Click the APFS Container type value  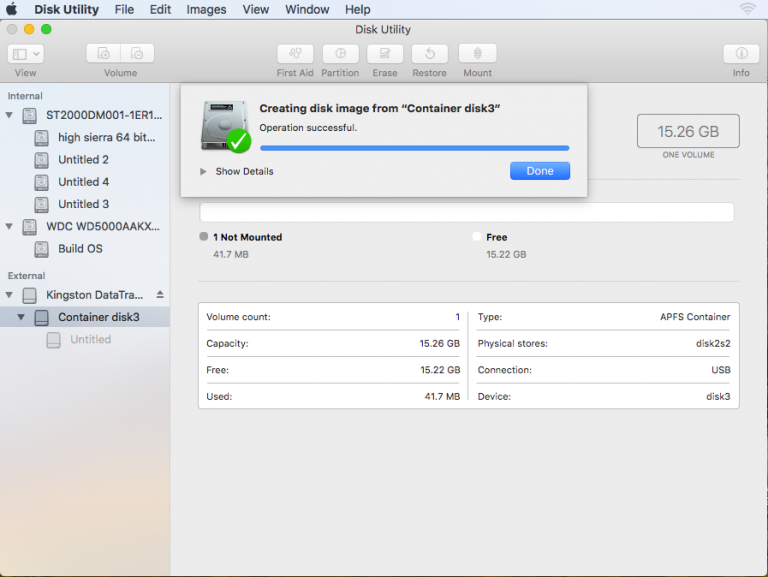pyautogui.click(x=695, y=317)
